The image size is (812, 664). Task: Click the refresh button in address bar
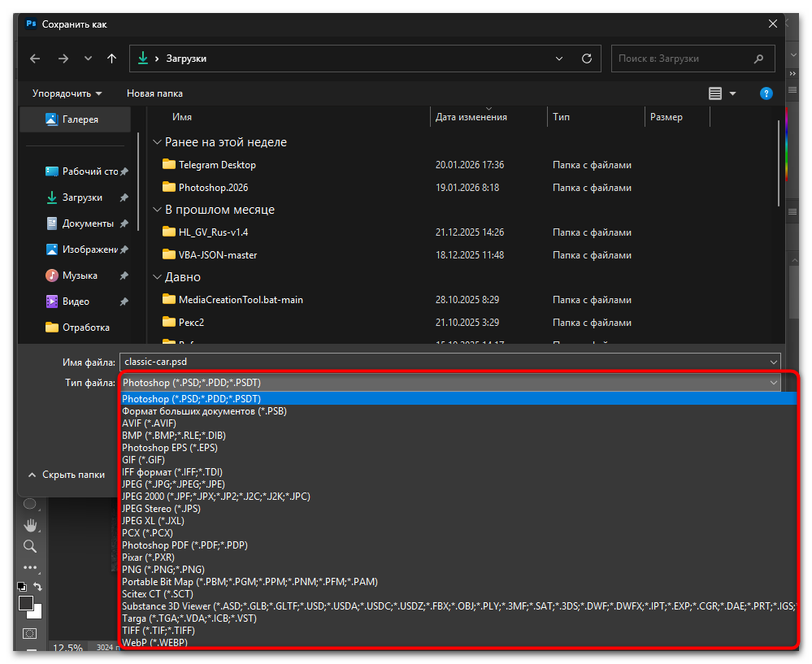click(x=587, y=59)
